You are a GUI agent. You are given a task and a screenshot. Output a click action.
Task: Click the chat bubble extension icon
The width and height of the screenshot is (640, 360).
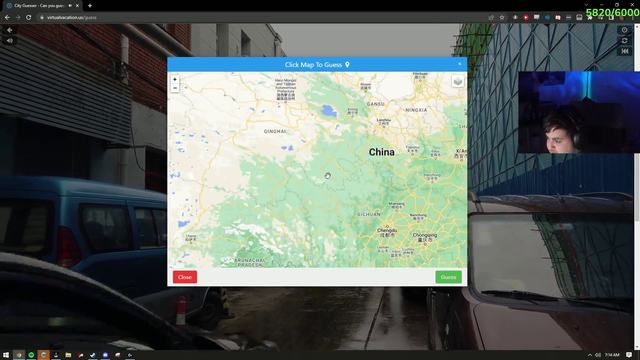(536, 17)
